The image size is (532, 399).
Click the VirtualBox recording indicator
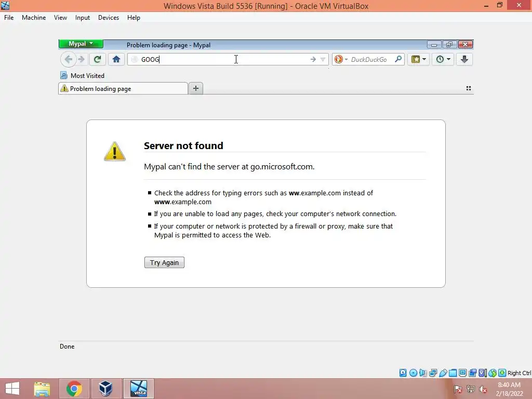click(x=472, y=373)
